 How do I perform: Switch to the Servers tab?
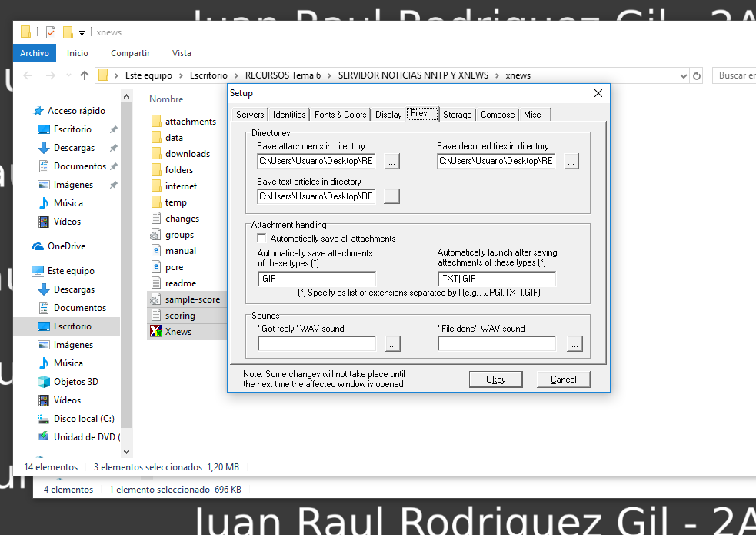[x=250, y=115]
